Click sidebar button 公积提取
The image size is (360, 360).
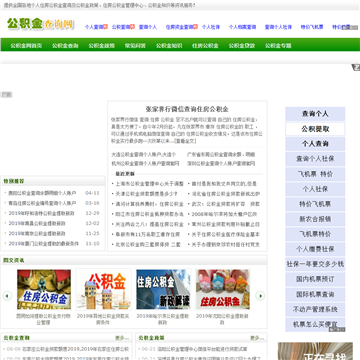point(315,129)
